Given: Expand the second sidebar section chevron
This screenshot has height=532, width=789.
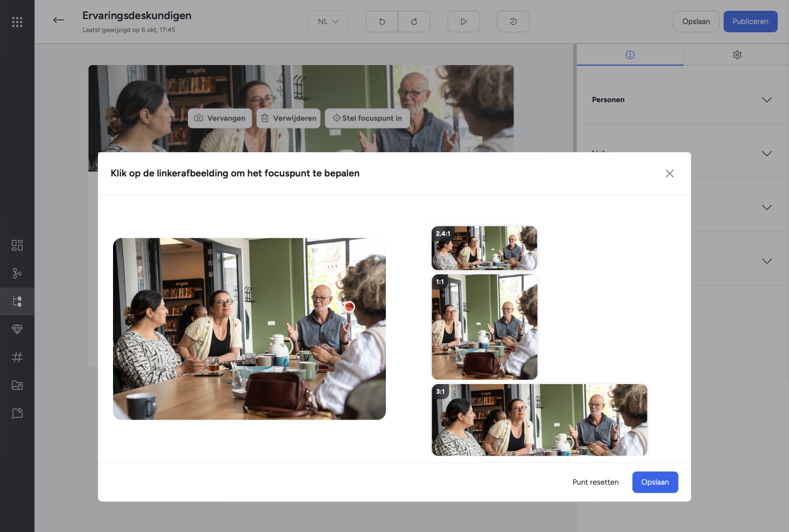Looking at the screenshot, I should tap(767, 153).
